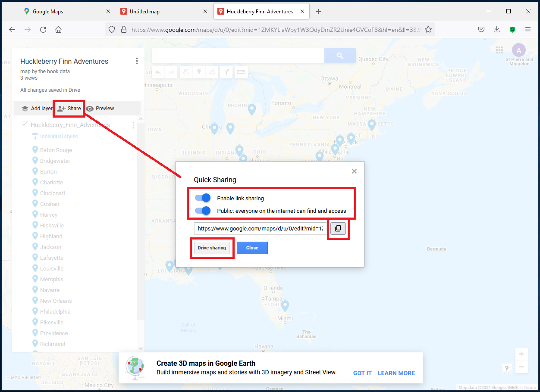Click GOT IT on Google Earth banner
Viewport: 540px width, 392px height.
362,373
